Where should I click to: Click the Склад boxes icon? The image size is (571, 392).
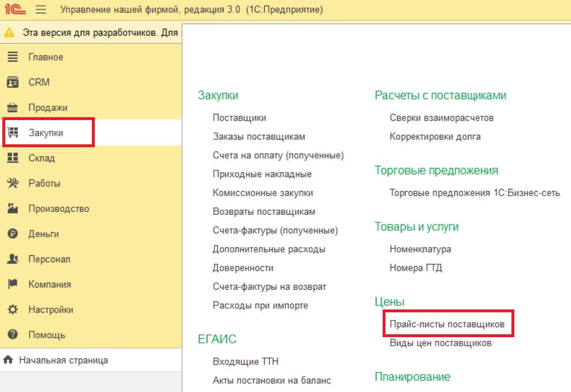13,158
